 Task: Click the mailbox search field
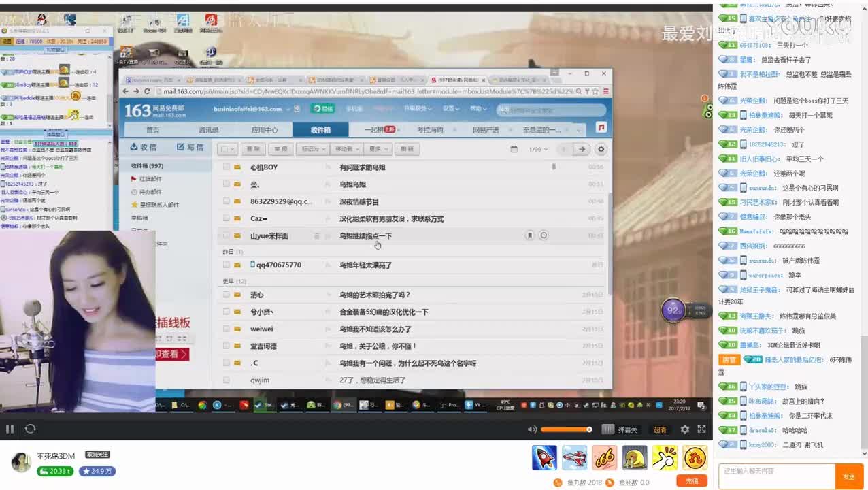pos(551,110)
